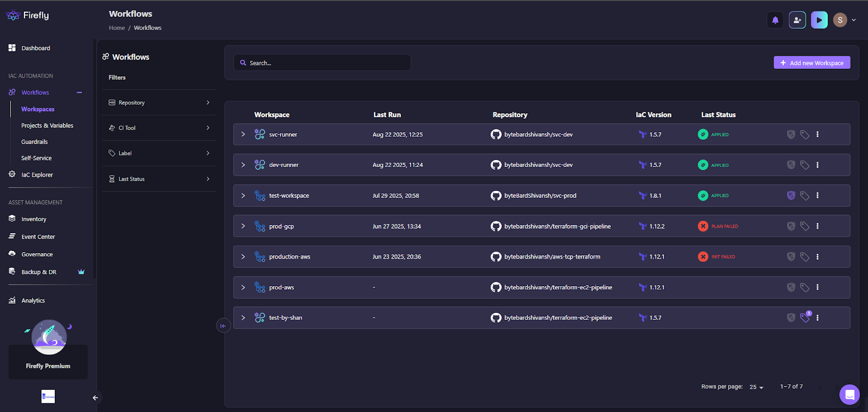Click the Governance sidebar icon
Image resolution: width=868 pixels, height=412 pixels.
(x=12, y=254)
